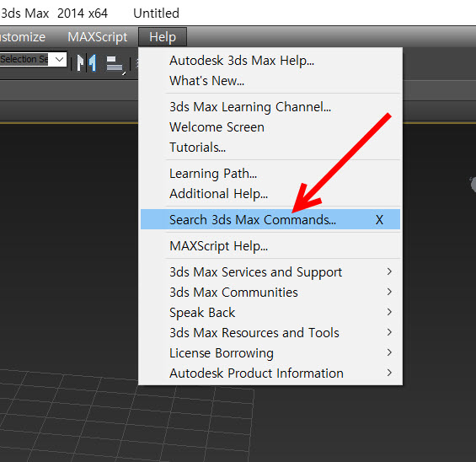The width and height of the screenshot is (476, 462).
Task: Open 3ds Max Learning Channel
Action: click(x=270, y=107)
